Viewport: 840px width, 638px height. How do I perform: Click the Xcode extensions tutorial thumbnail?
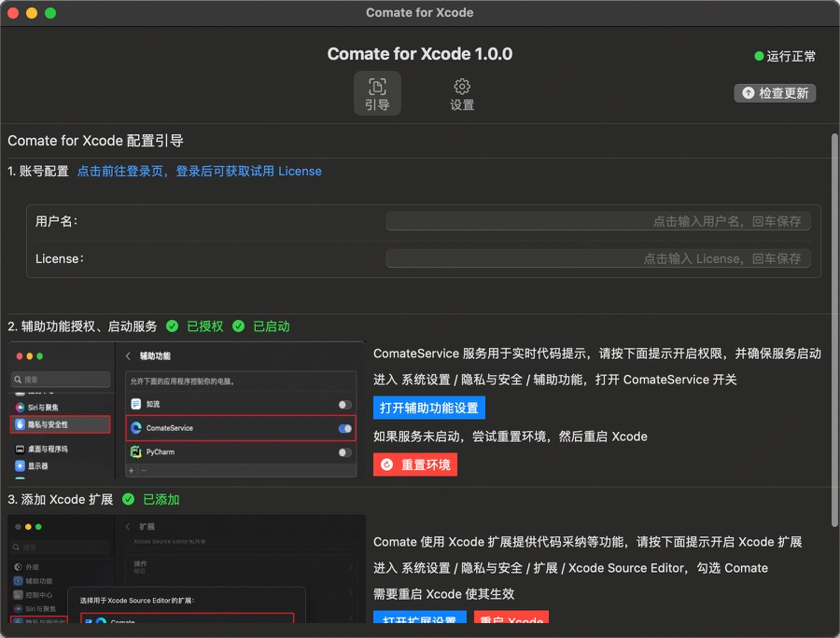187,569
